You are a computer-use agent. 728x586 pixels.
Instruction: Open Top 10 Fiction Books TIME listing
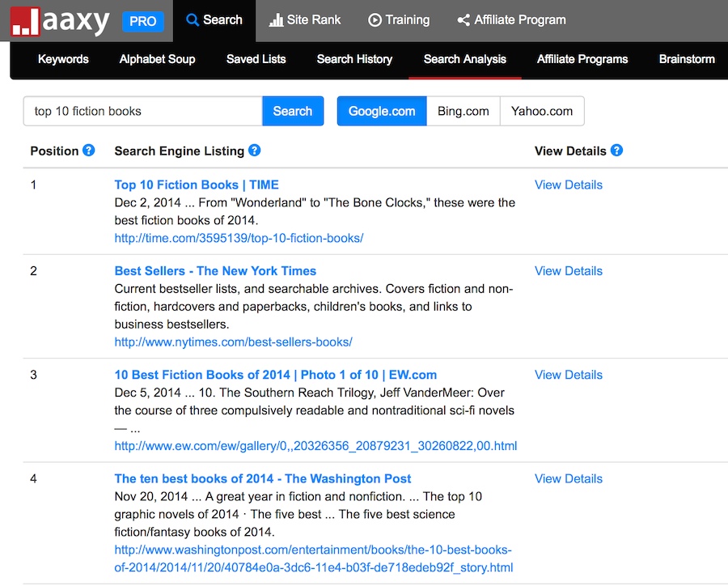click(x=197, y=185)
